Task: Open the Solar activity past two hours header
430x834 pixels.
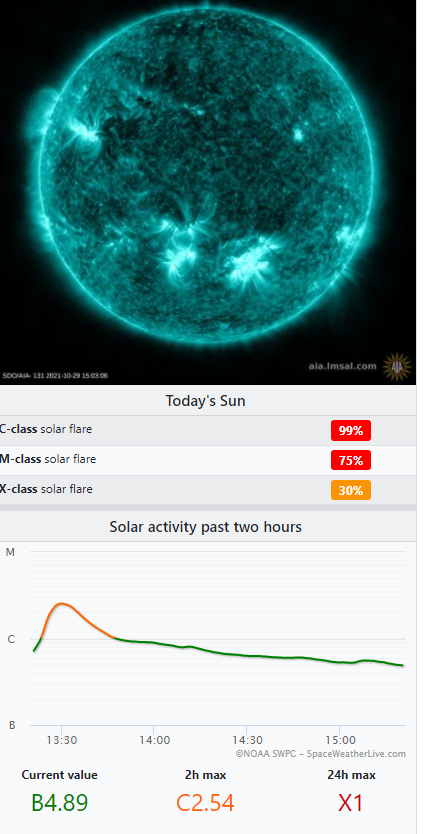Action: coord(205,527)
